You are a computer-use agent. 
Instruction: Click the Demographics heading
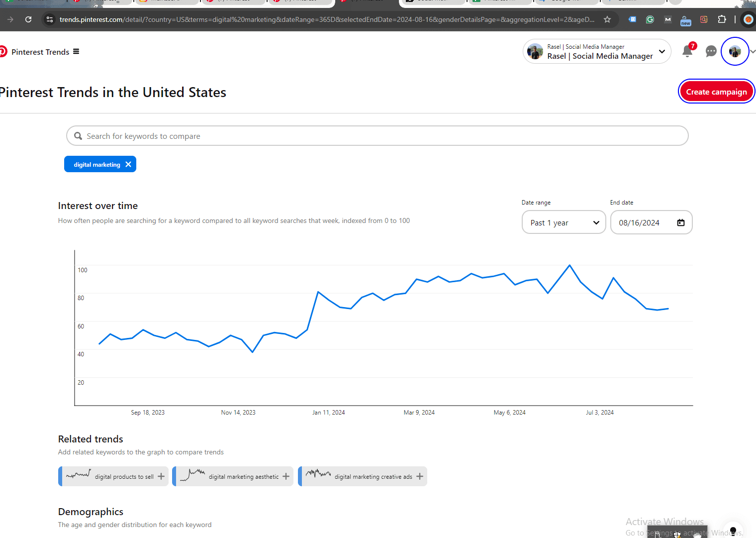91,512
